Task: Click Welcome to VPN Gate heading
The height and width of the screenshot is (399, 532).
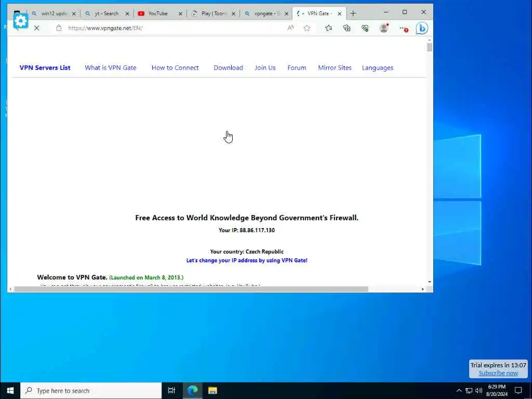Action: 72,277
